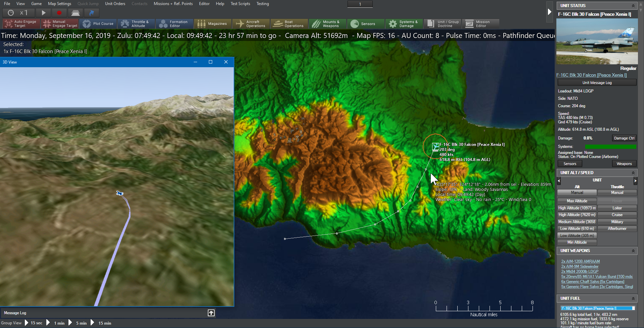This screenshot has width=644, height=328.
Task: Collapse the Unit Alt / Speed section
Action: pyautogui.click(x=633, y=173)
